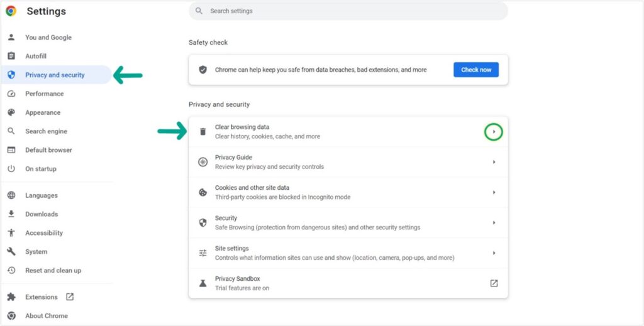Click the About Chrome logo icon
Viewport: 644px width, 326px height.
coord(11,316)
